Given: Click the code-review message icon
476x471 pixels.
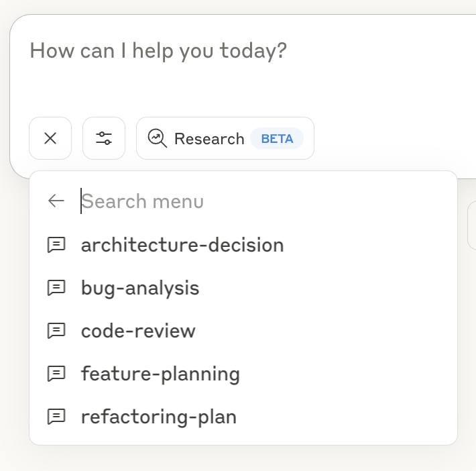Looking at the screenshot, I should coord(56,331).
